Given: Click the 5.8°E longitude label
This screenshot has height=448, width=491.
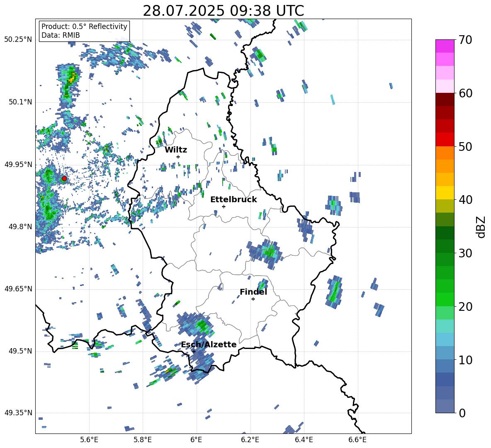Looking at the screenshot, I should click(143, 440).
